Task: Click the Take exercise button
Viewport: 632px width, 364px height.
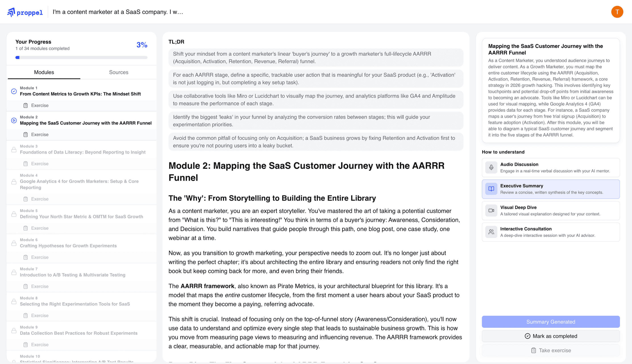Action: [x=551, y=350]
